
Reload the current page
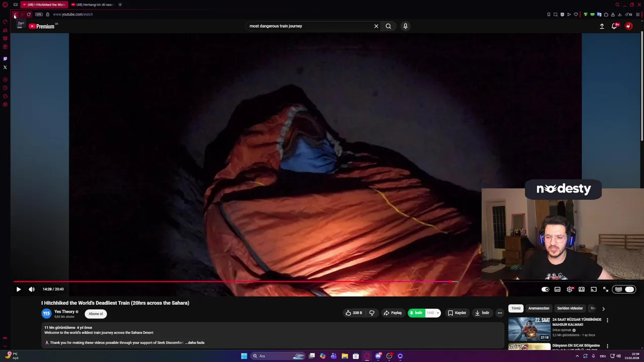coord(29,15)
